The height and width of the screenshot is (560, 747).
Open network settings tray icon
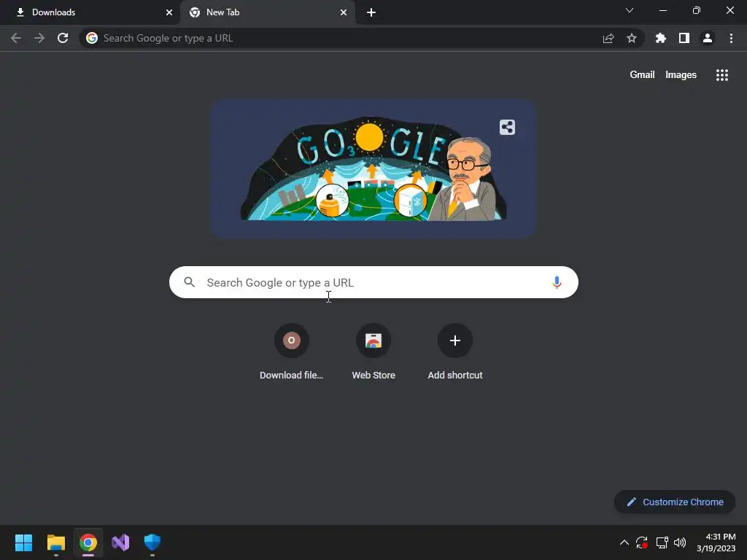pyautogui.click(x=662, y=542)
